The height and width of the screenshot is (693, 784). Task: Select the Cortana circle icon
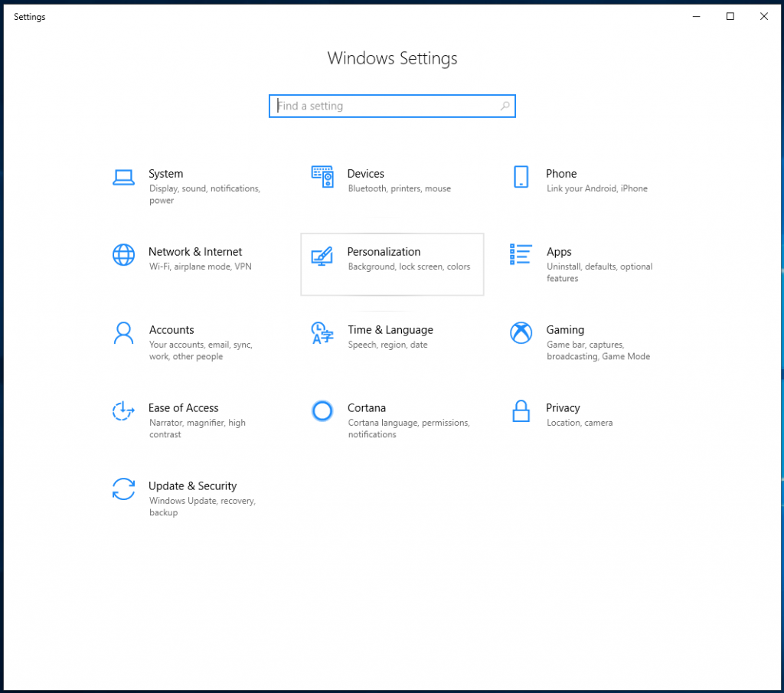(x=322, y=411)
